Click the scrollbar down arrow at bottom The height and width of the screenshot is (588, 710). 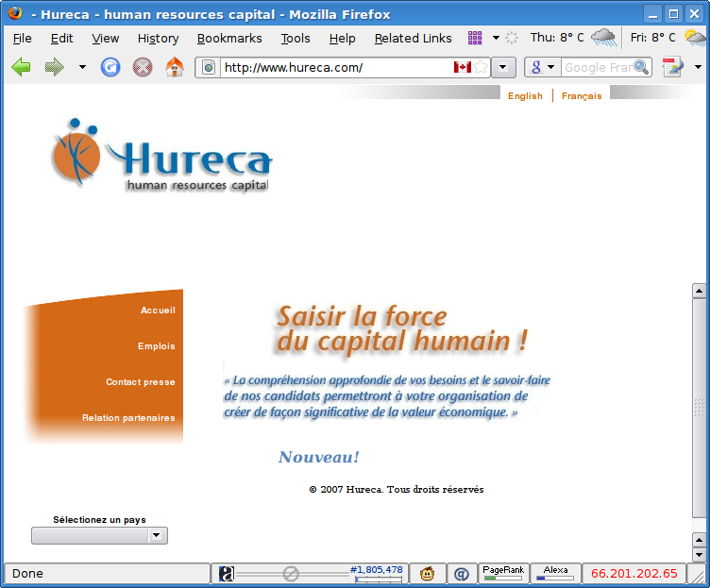tap(699, 555)
